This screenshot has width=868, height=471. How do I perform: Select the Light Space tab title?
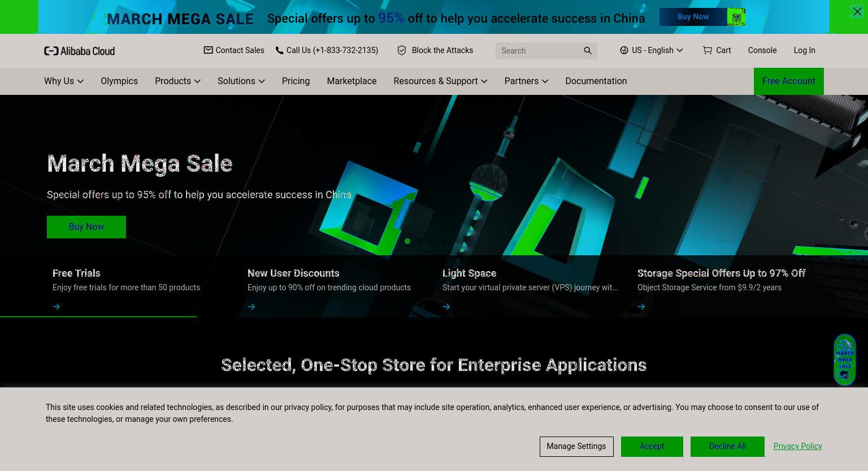[x=469, y=273]
